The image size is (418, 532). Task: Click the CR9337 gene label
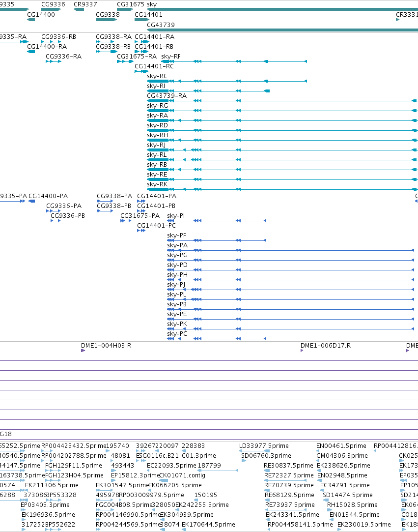85,4
